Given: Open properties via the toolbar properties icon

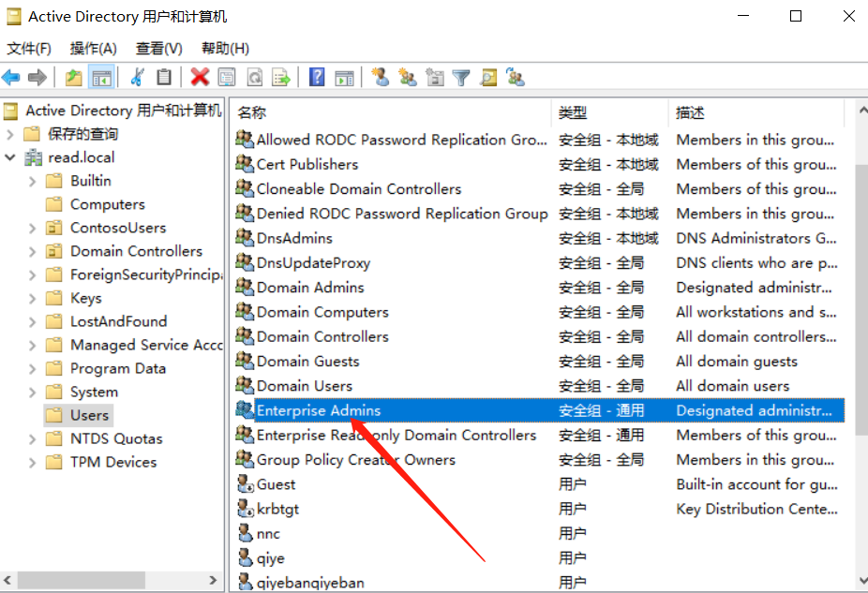Looking at the screenshot, I should pyautogui.click(x=227, y=78).
